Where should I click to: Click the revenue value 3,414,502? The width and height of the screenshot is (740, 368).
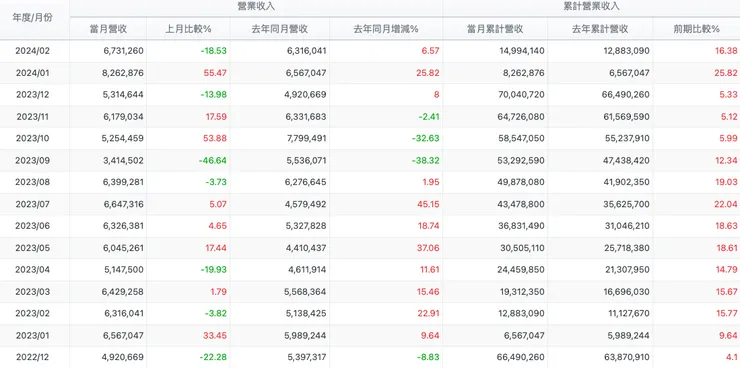(x=123, y=160)
